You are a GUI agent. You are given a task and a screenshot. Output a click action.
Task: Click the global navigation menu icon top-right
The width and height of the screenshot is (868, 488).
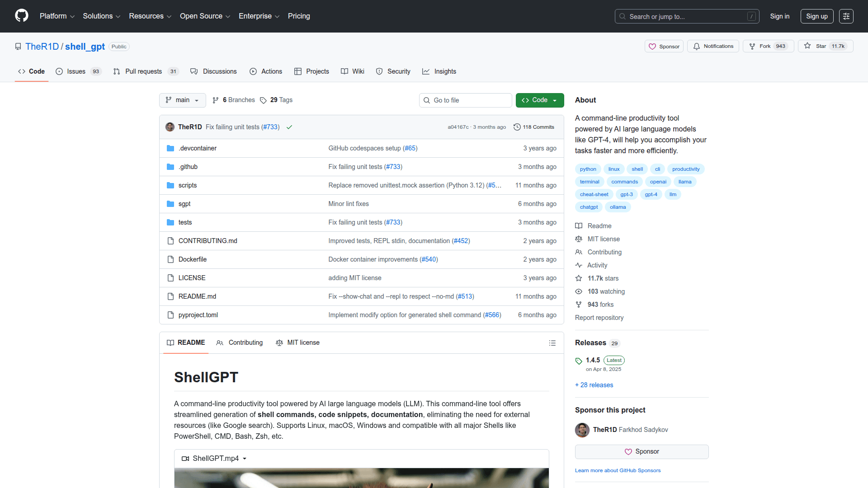pyautogui.click(x=846, y=16)
